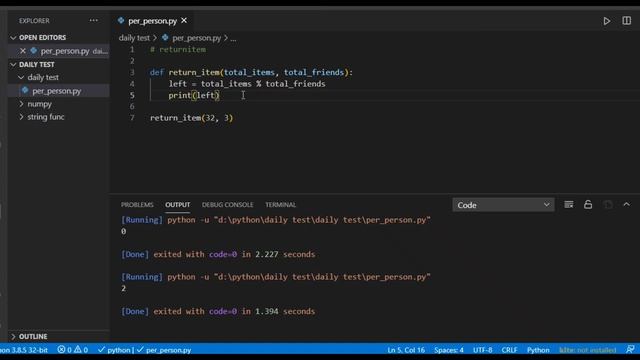Switch to the PROBLEMS tab

click(x=137, y=204)
